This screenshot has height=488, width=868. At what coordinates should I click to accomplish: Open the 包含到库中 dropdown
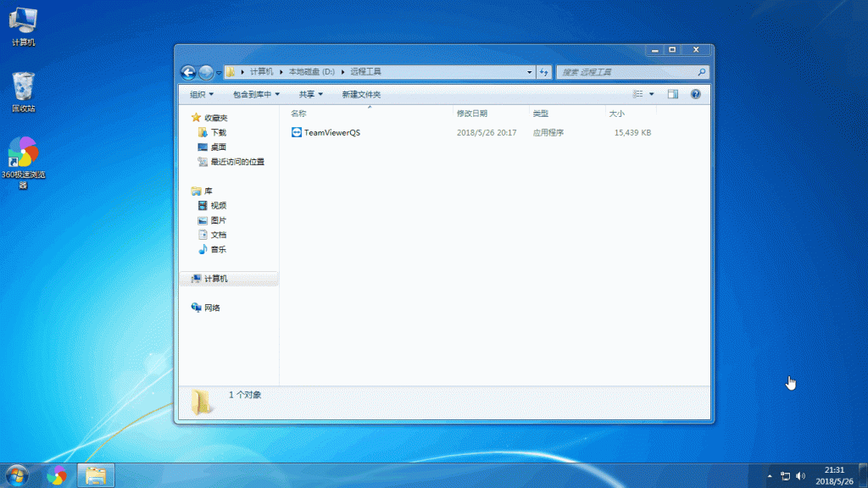click(256, 95)
